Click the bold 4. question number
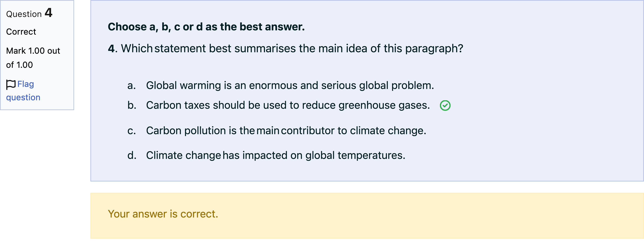This screenshot has height=250, width=644. [x=113, y=49]
